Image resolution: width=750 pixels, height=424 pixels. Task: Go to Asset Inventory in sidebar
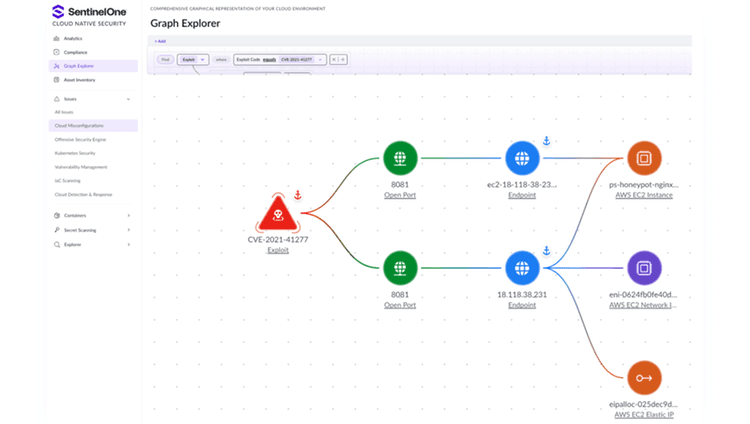click(79, 79)
